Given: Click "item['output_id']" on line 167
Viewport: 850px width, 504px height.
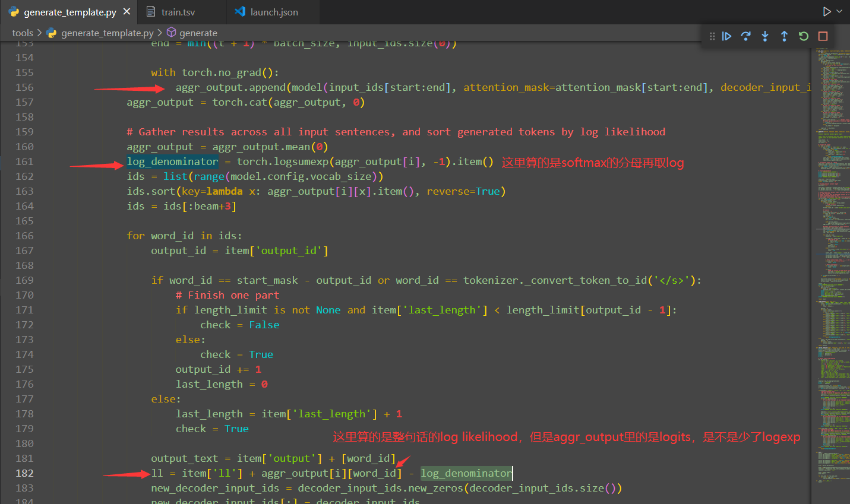Looking at the screenshot, I should click(276, 251).
